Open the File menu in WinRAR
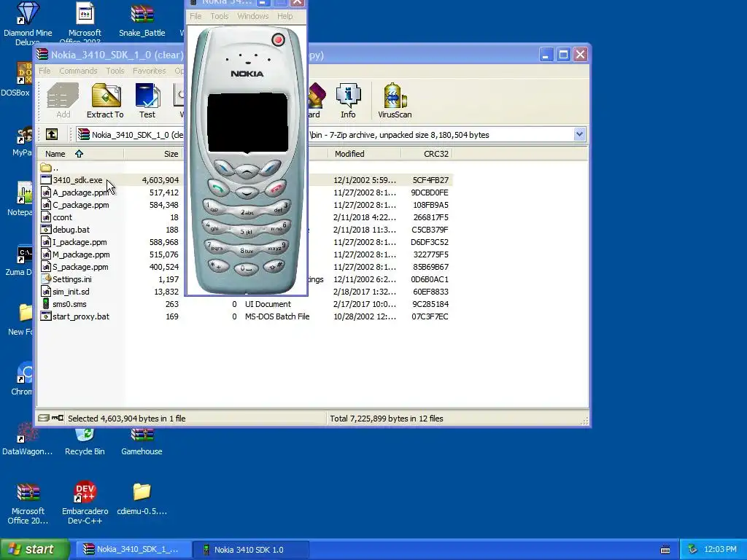This screenshot has width=747, height=560. point(44,71)
